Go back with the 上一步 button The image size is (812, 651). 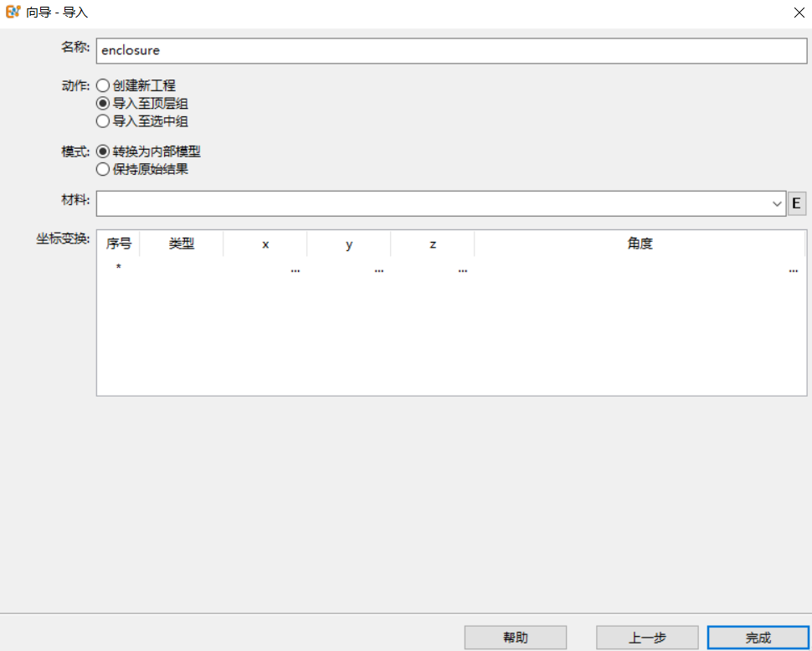(647, 637)
